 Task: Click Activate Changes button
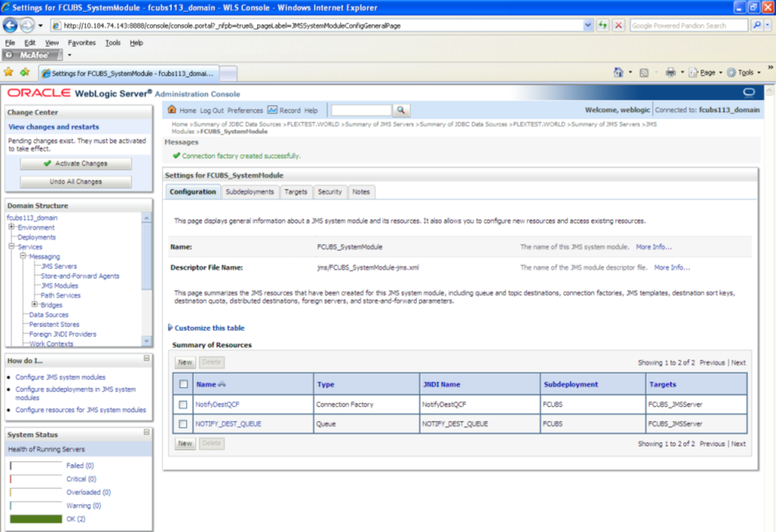76,163
